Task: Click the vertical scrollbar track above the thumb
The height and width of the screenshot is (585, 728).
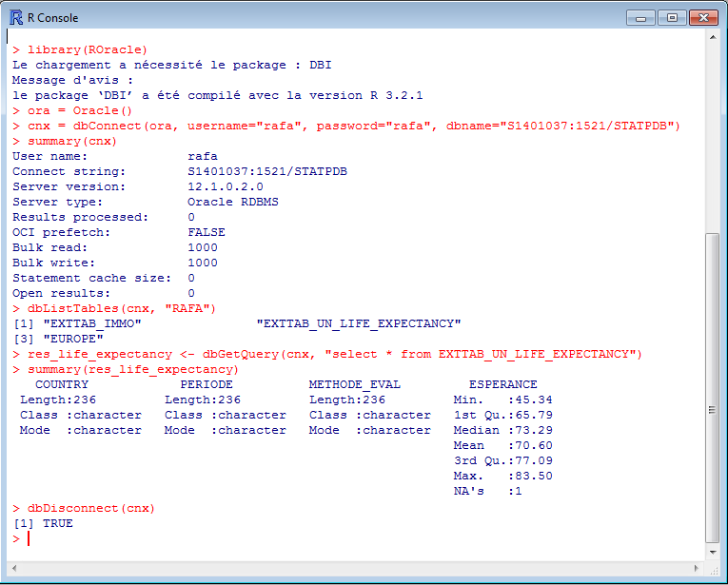Action: click(713, 133)
